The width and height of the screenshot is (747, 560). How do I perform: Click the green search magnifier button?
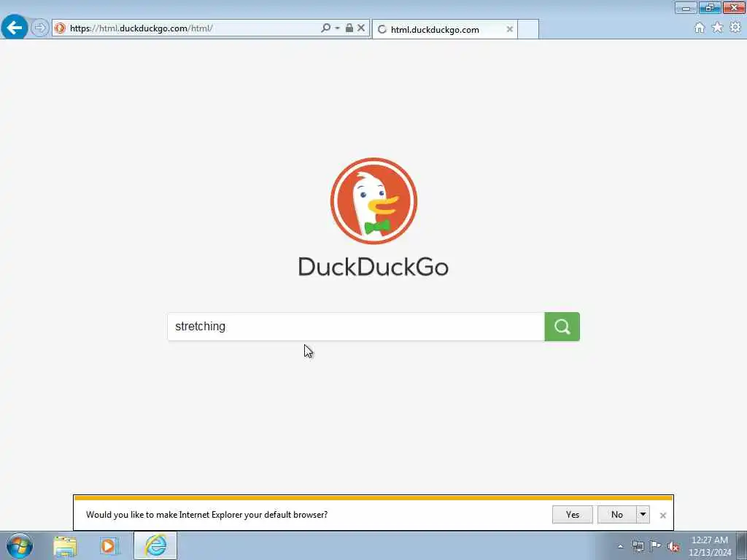click(562, 327)
